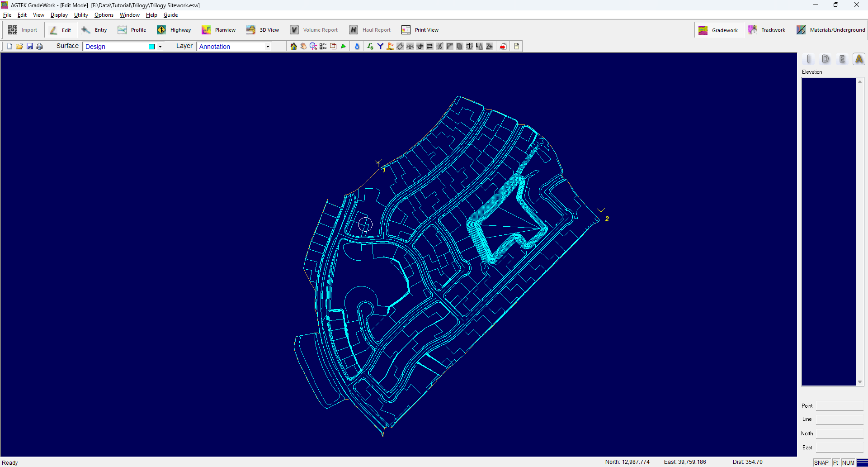Click the New file icon
Viewport: 868px width, 467px height.
click(x=9, y=46)
